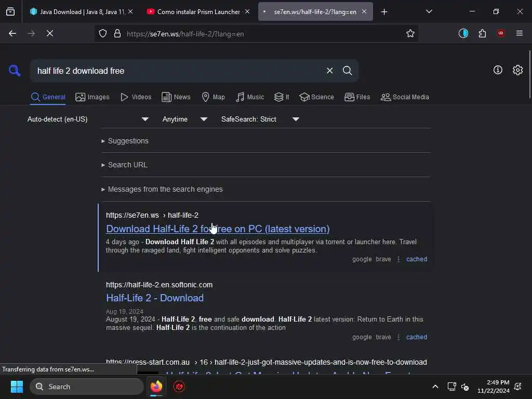Screen dimensions: 532x399
Task: Click the search engine magnifier logo
Action: click(15, 71)
